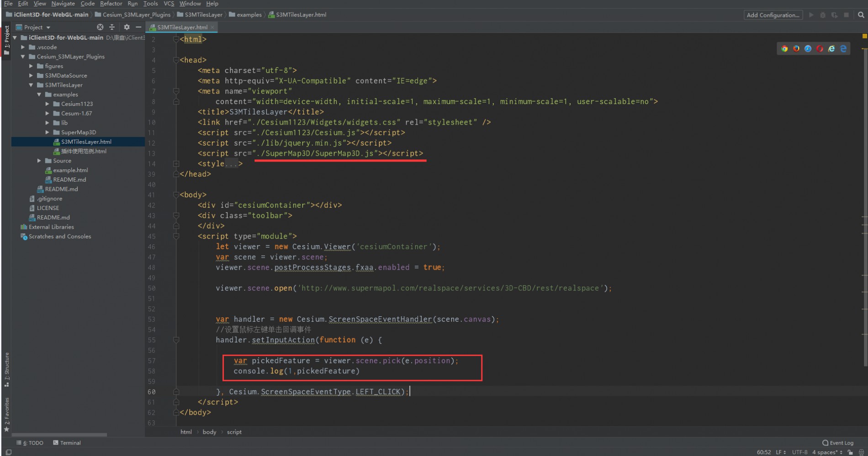The height and width of the screenshot is (456, 868).
Task: Toggle the 2: Favorites side tab
Action: click(6, 414)
